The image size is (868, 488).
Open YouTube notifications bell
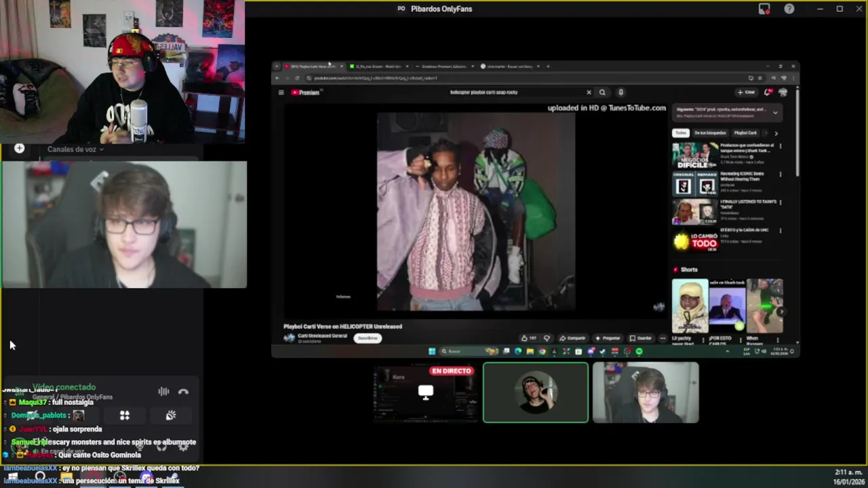pyautogui.click(x=768, y=92)
